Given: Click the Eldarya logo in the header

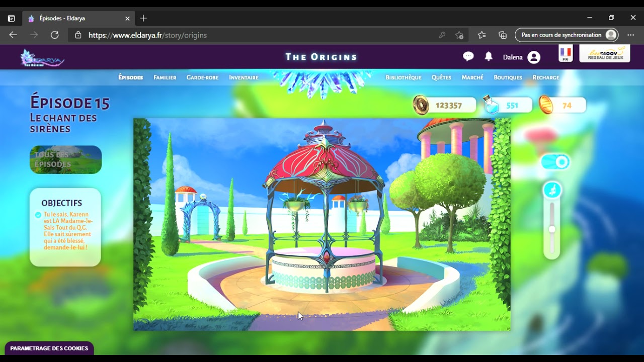Looking at the screenshot, I should (42, 58).
